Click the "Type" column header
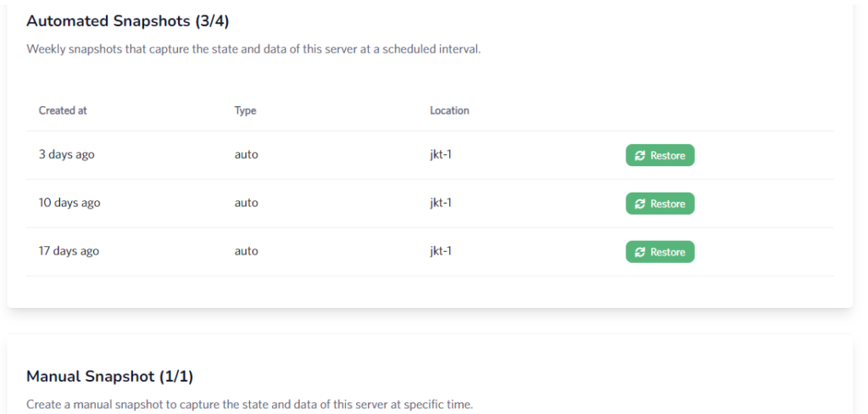The width and height of the screenshot is (868, 414). click(245, 110)
